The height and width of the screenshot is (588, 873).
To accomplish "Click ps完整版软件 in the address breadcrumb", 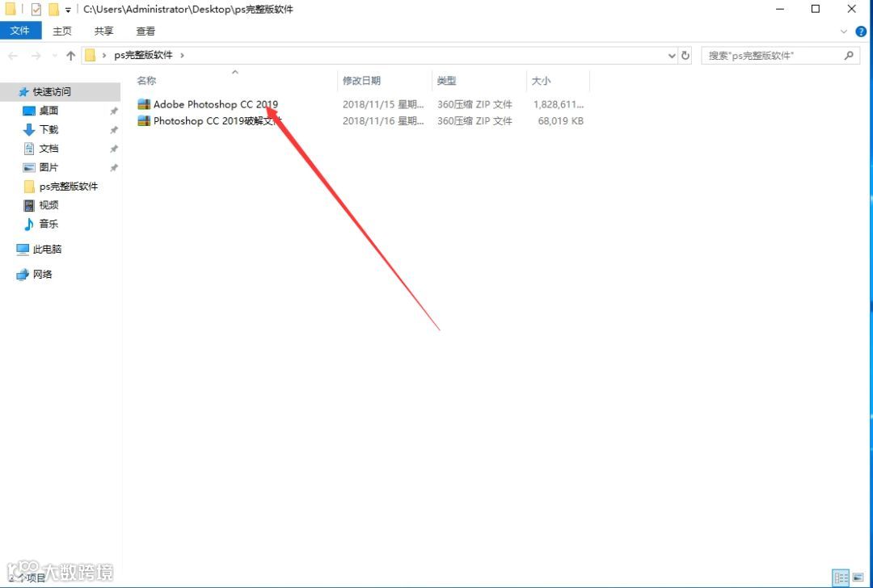I will pos(143,55).
